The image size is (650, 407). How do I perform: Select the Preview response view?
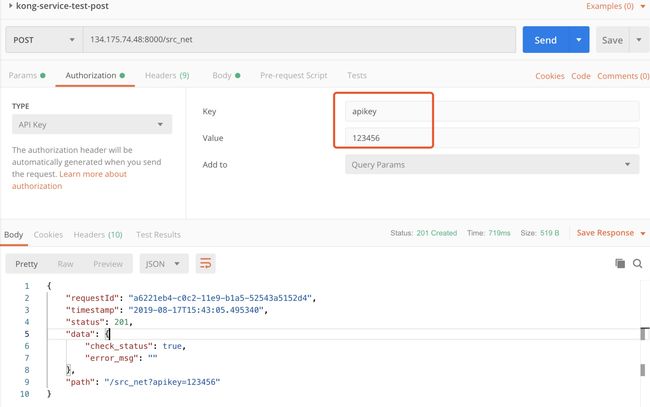[x=108, y=264]
